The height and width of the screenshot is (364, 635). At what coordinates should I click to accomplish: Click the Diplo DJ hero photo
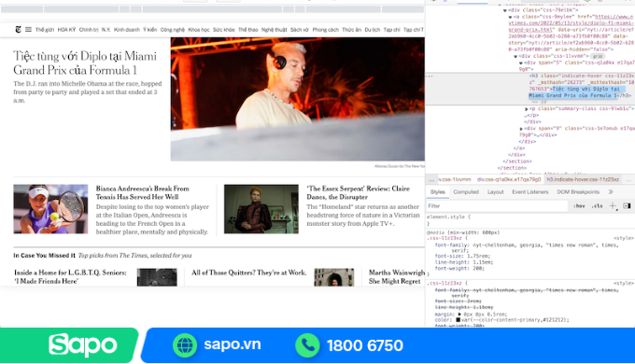[298, 99]
